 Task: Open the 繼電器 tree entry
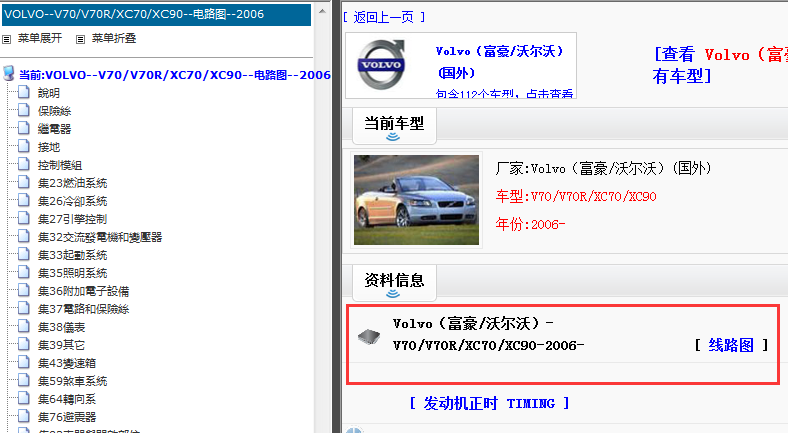55,129
